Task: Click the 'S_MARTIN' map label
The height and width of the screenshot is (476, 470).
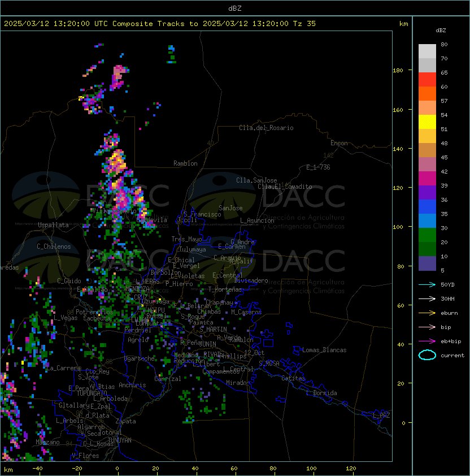Action: click(x=213, y=330)
